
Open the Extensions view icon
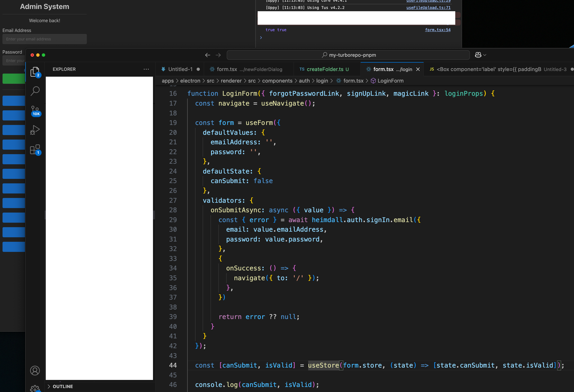(35, 149)
